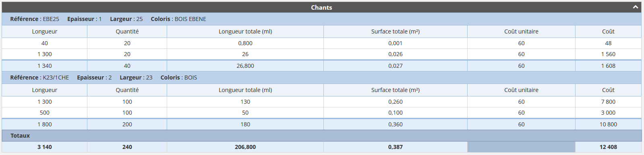Viewport: 644px width, 155px height.
Task: Click the total surface value 0,387
Action: [396, 147]
